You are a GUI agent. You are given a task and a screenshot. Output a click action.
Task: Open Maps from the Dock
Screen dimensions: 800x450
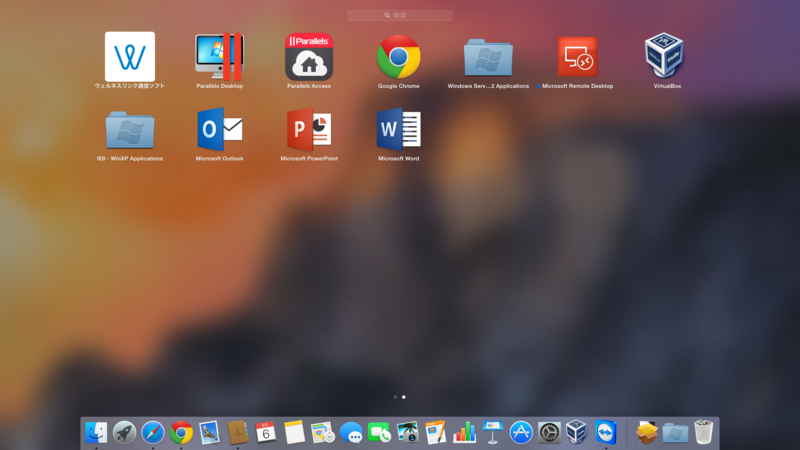point(322,433)
